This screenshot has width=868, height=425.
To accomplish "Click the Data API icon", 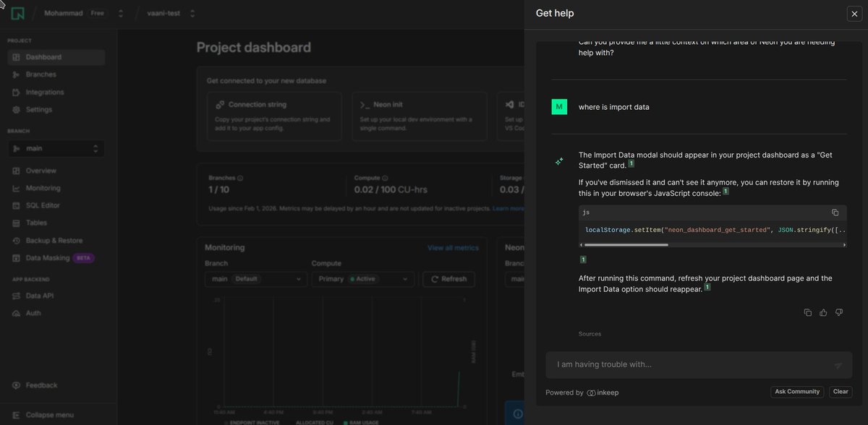I will tap(17, 296).
